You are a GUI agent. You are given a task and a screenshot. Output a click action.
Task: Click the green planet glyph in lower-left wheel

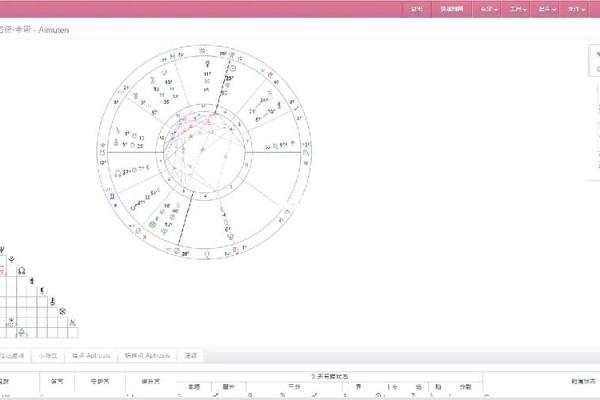152,225
